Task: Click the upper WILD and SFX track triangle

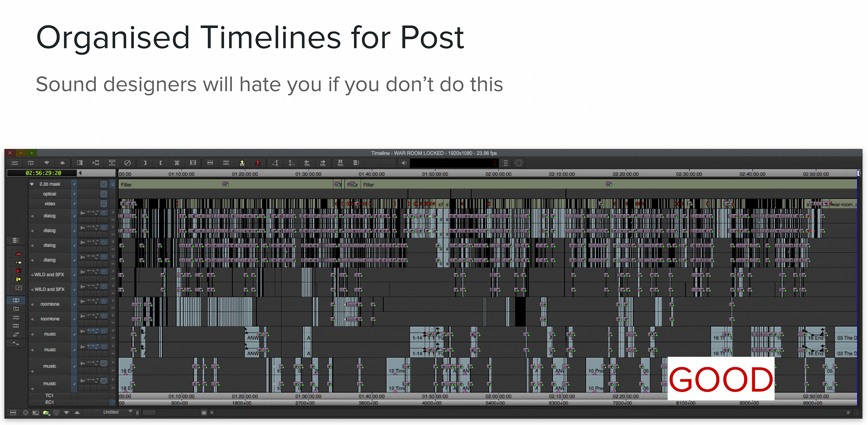Action: 32,275
